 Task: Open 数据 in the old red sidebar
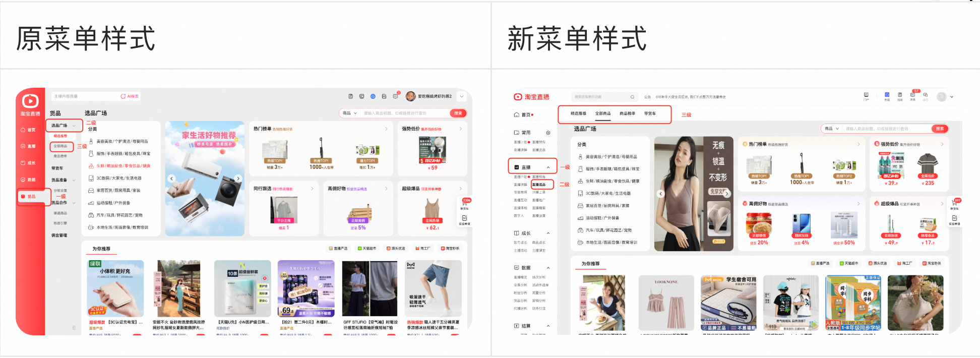pyautogui.click(x=28, y=180)
